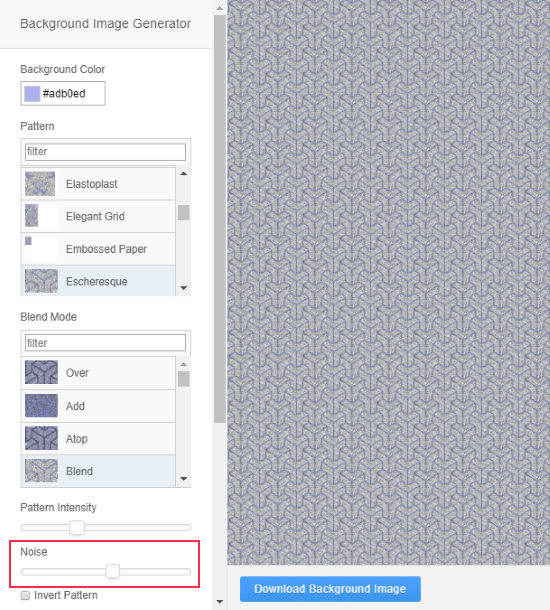Click the Blend Mode list scroll-up arrow

pyautogui.click(x=184, y=364)
